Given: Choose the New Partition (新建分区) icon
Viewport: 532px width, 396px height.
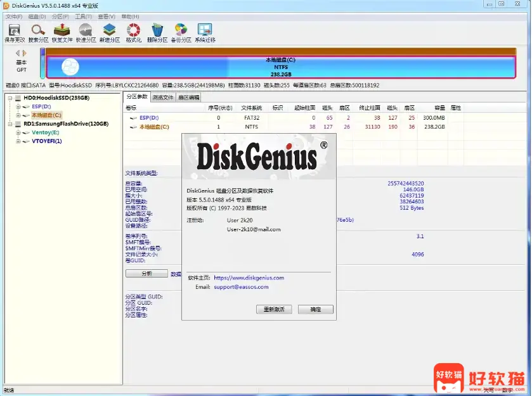Looking at the screenshot, I should pos(110,33).
